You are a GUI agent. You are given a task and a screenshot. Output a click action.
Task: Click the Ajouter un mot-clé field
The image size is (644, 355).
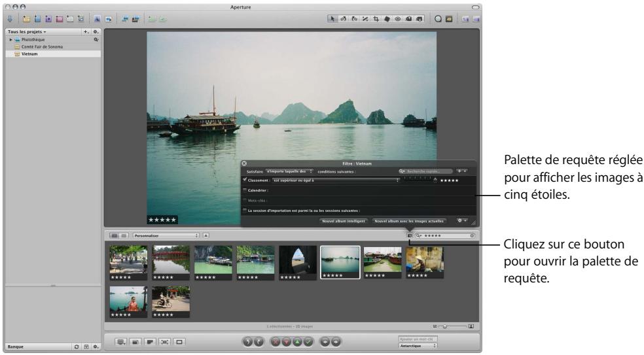tap(418, 339)
